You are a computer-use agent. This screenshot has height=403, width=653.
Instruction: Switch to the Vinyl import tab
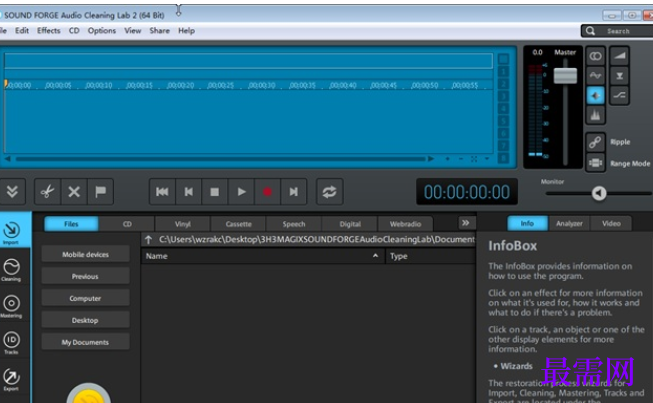182,224
